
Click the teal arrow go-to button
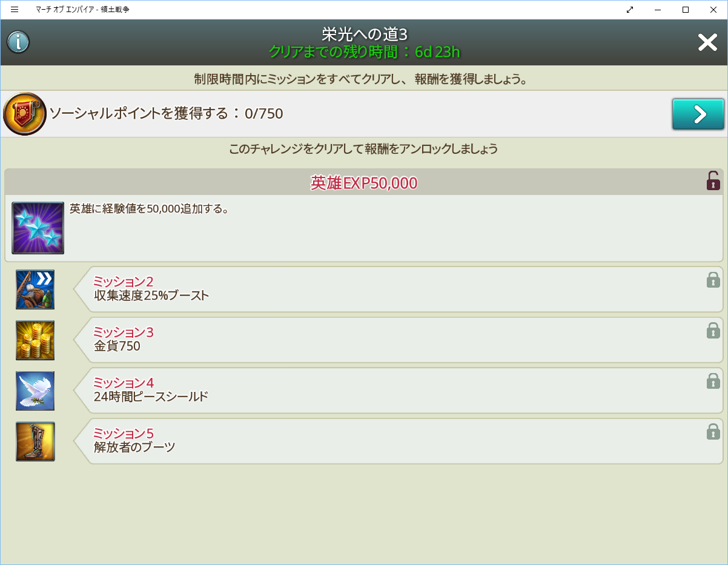[x=698, y=114]
